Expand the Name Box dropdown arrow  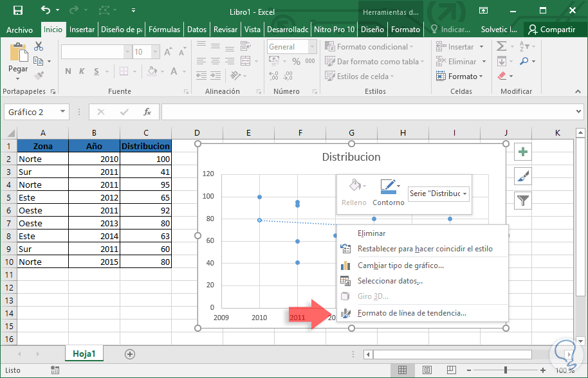click(62, 112)
